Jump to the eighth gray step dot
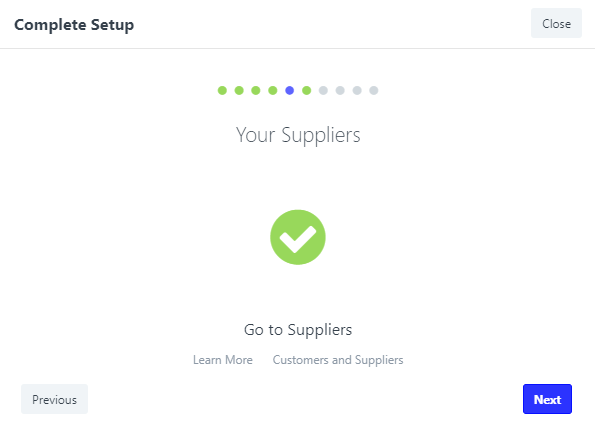This screenshot has width=595, height=428. point(340,90)
